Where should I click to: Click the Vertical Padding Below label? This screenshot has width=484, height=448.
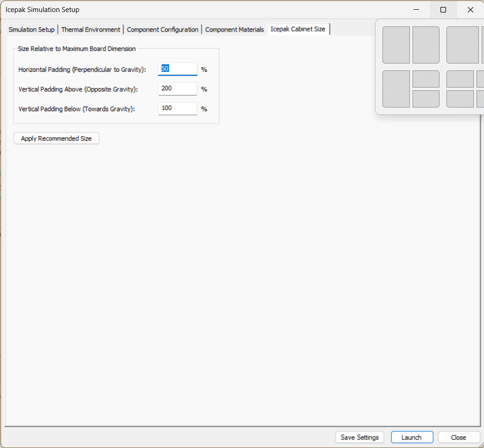click(76, 109)
